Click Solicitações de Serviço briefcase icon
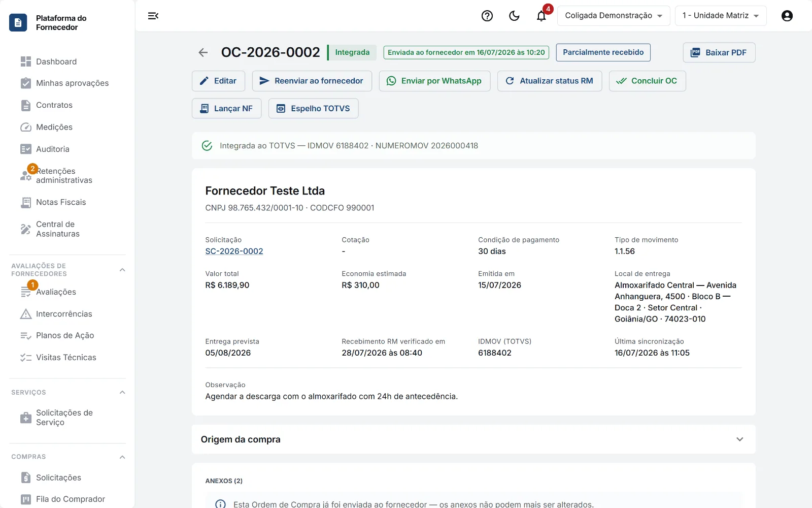This screenshot has height=508, width=812. click(26, 418)
